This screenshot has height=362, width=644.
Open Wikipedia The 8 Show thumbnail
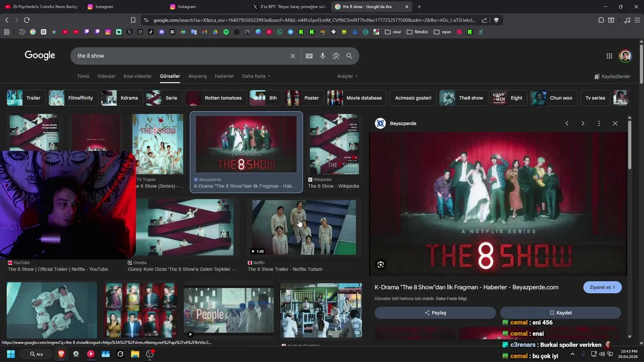tap(334, 145)
